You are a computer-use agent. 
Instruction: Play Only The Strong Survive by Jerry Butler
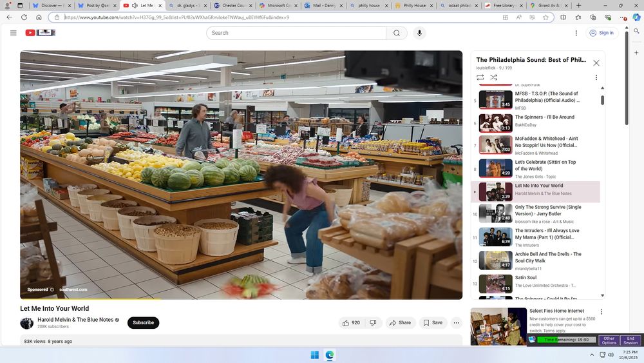point(536,214)
